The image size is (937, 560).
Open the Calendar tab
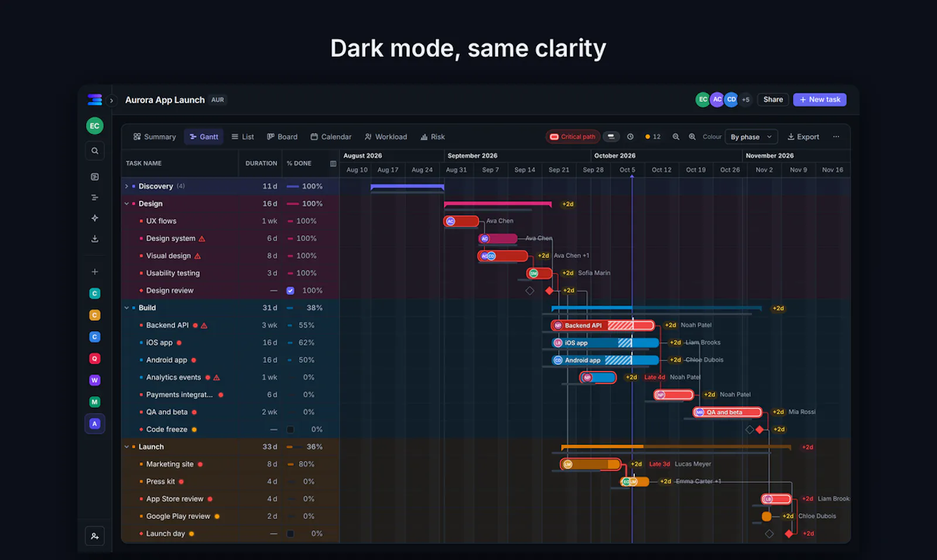point(331,137)
